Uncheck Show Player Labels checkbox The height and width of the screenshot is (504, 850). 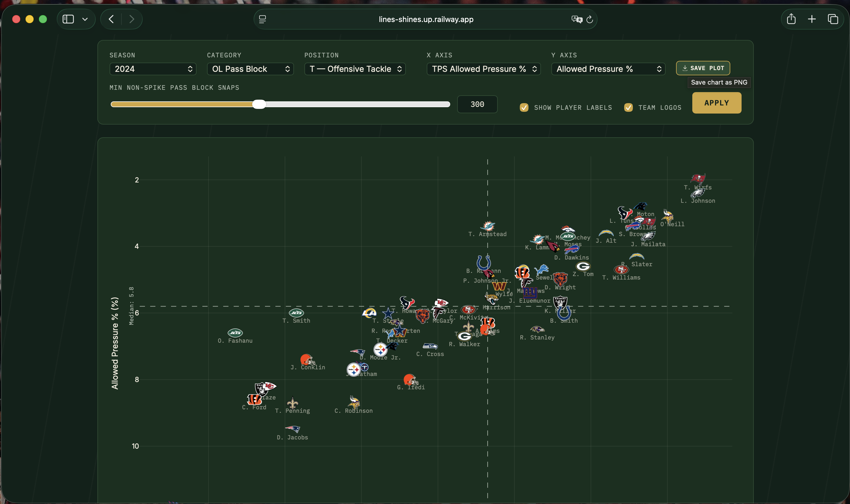click(524, 108)
